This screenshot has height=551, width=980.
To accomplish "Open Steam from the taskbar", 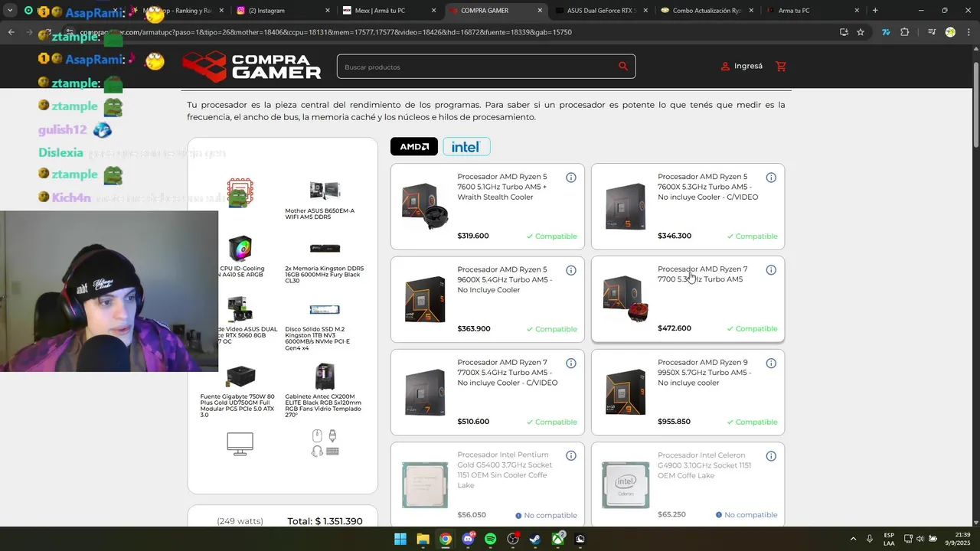I will pyautogui.click(x=535, y=539).
